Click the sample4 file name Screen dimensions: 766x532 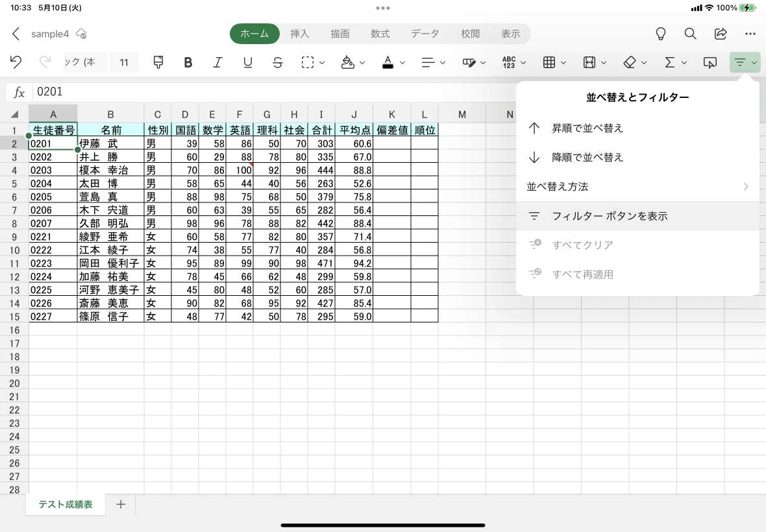pos(50,34)
